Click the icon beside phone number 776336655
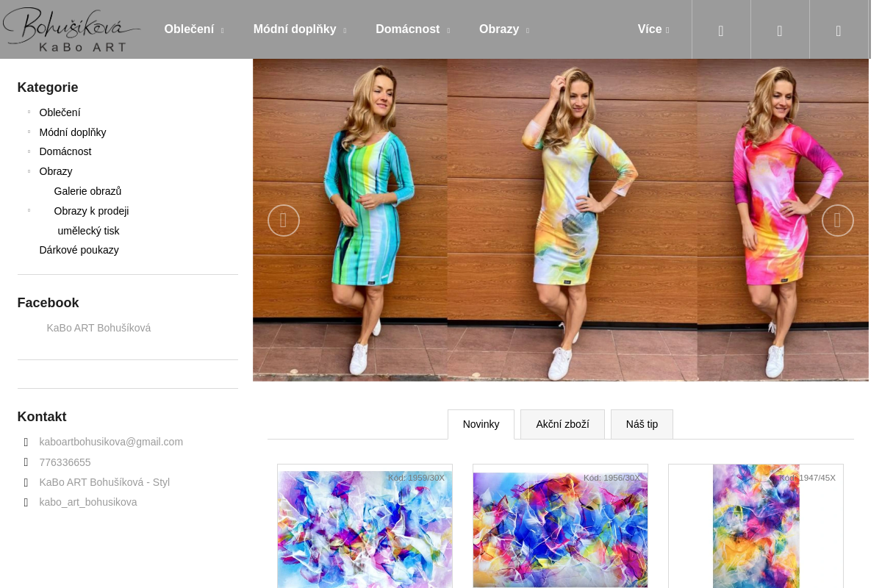882x588 pixels. point(26,462)
